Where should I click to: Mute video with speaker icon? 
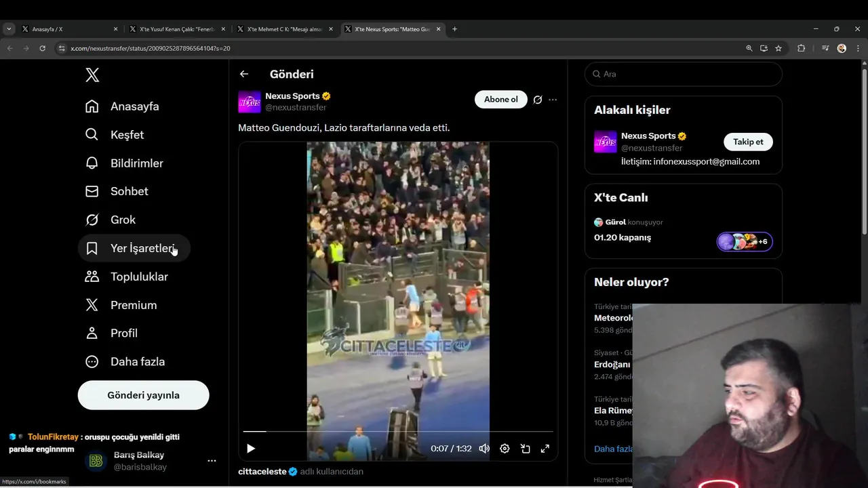coord(484,449)
